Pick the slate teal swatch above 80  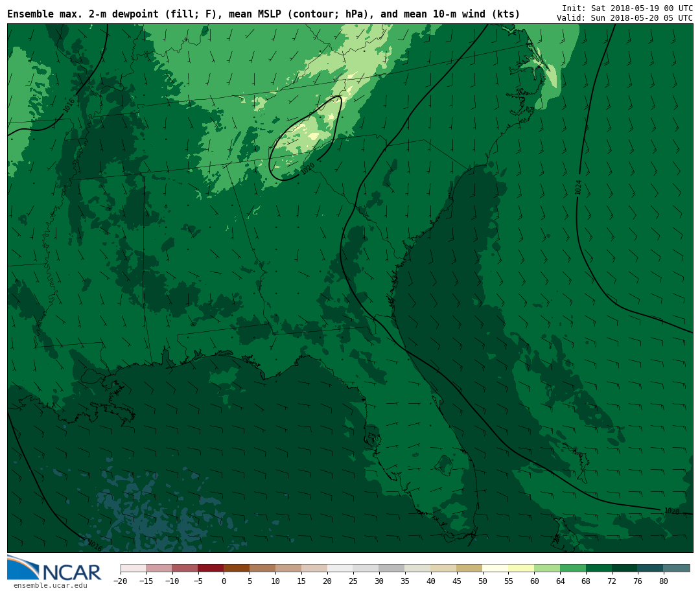677,568
